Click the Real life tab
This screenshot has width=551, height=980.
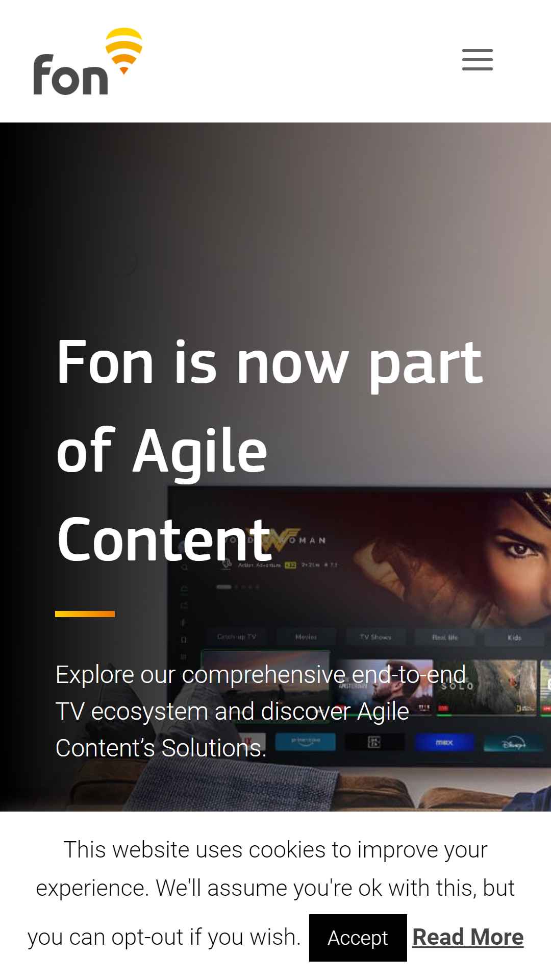445,637
